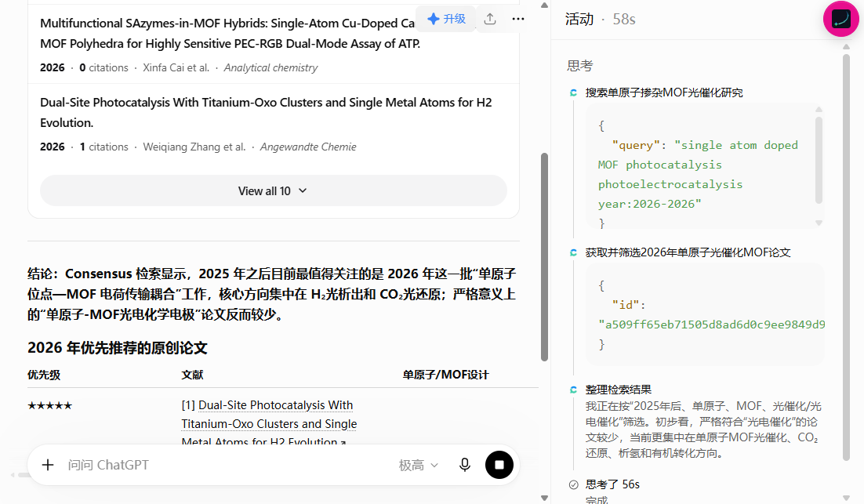Open the three-dots more options menu
This screenshot has width=864, height=504.
coord(518,20)
